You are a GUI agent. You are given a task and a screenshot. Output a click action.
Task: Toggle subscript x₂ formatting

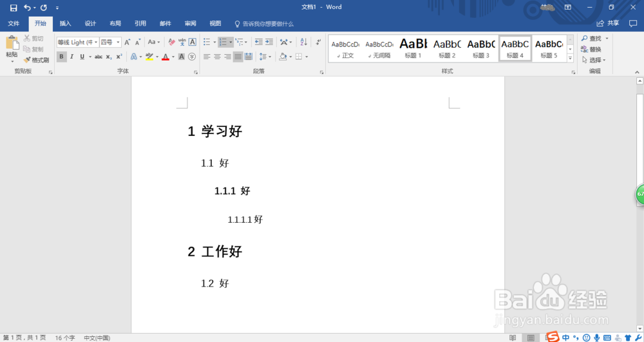click(x=109, y=57)
